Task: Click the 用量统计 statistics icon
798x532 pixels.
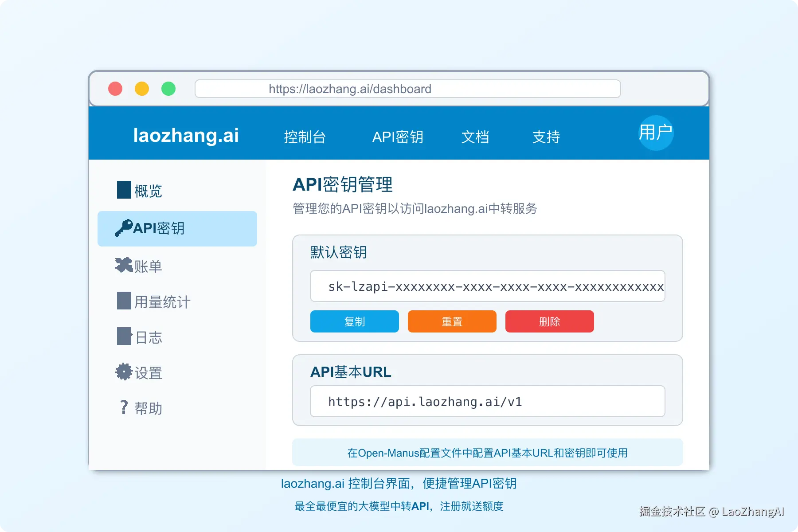Action: click(123, 301)
